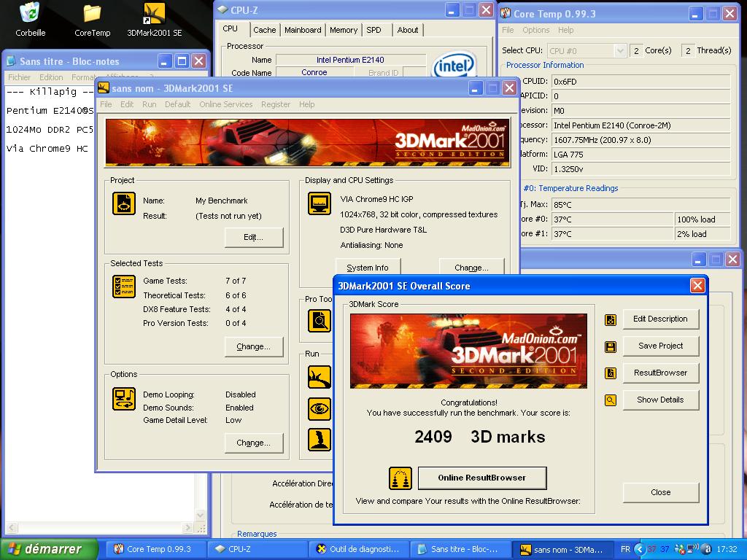Open the Help menu in Core Temp
The image size is (747, 560).
565,30
